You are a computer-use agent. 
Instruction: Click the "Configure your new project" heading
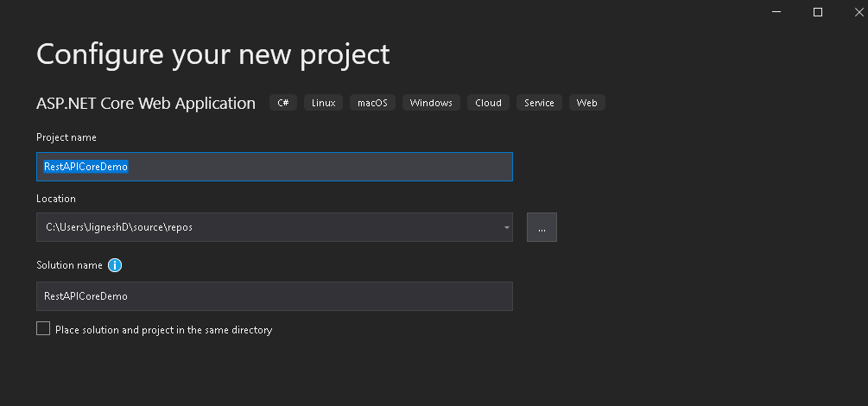pos(212,54)
